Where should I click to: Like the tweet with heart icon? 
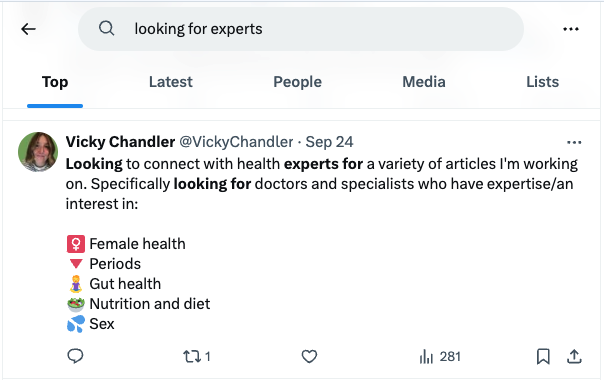309,356
